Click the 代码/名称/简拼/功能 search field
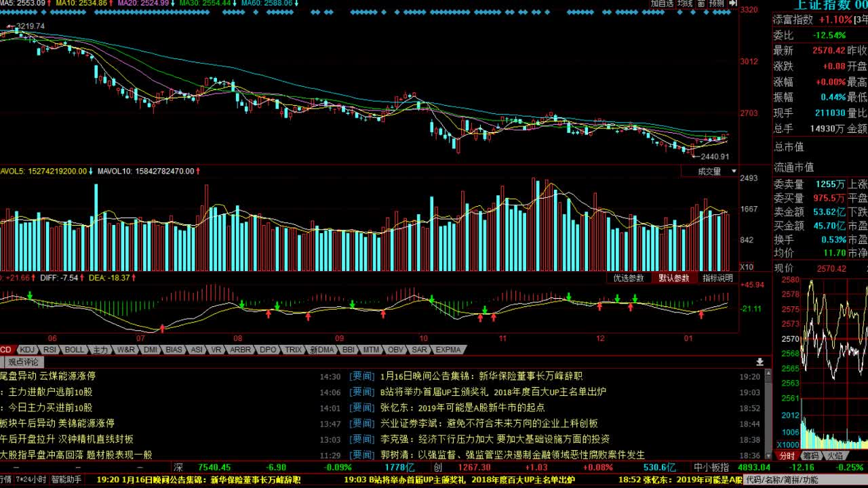This screenshot has width=868, height=488. point(805,479)
